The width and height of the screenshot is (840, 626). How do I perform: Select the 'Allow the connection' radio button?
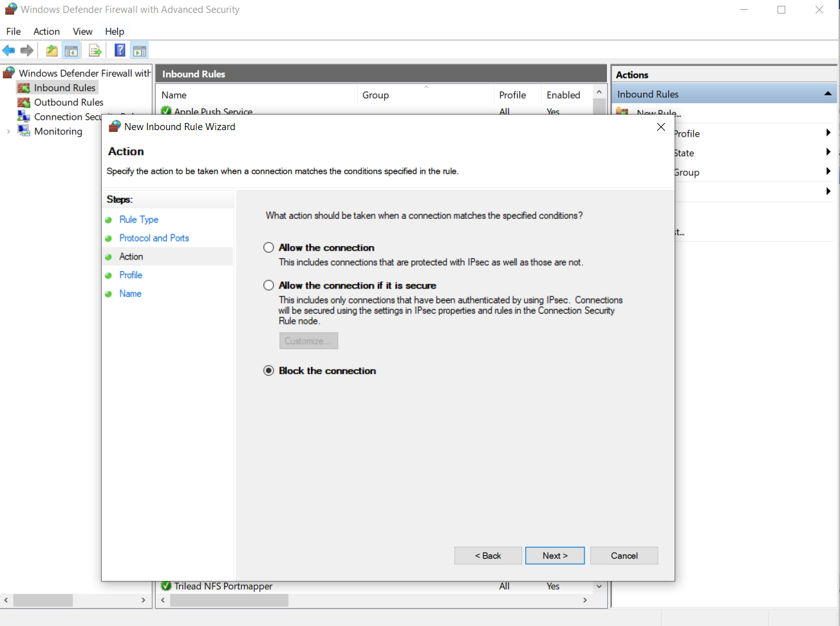pyautogui.click(x=268, y=248)
